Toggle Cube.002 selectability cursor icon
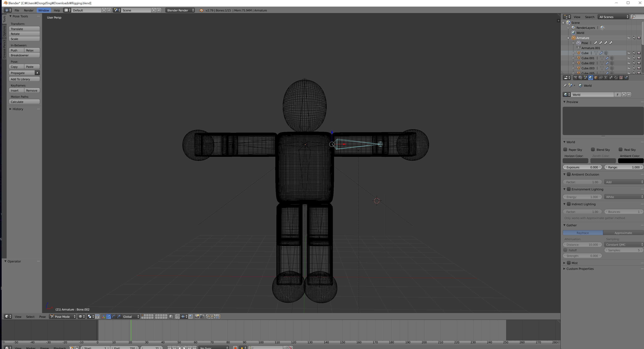Screen dimensions: 644x349 [634, 63]
